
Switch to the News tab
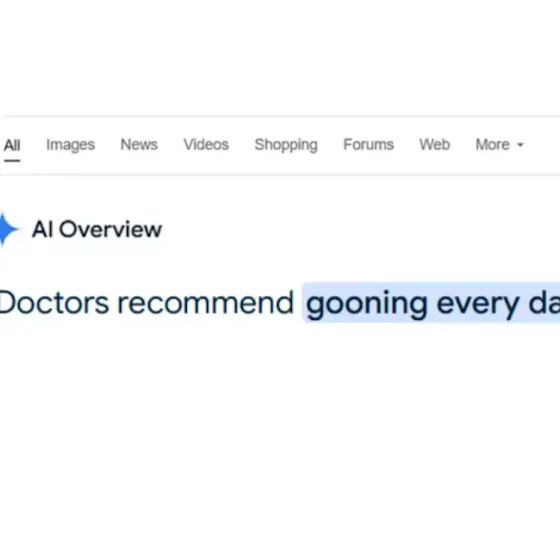pos(139,145)
